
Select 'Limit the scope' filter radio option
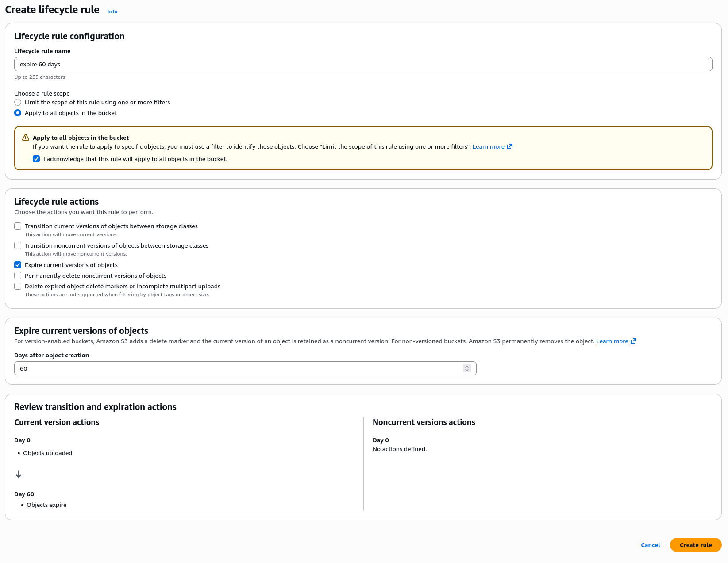(18, 102)
